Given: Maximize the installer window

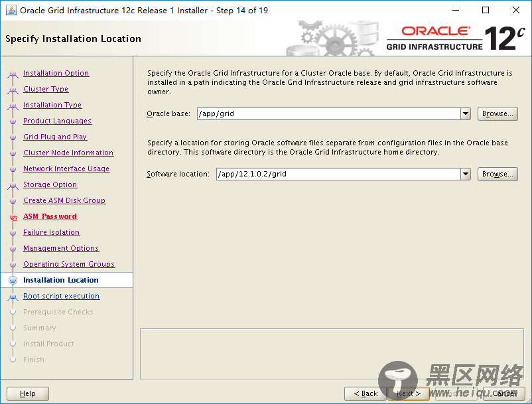Looking at the screenshot, I should click(x=486, y=10).
